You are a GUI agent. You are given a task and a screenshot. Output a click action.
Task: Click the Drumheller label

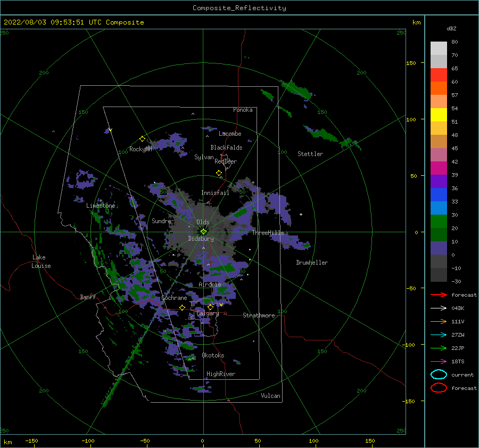[x=312, y=263]
